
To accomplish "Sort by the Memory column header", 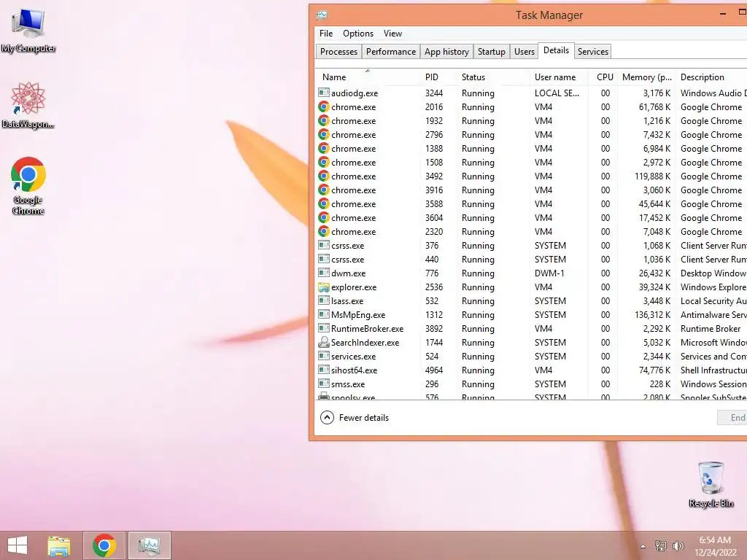I will pos(646,77).
